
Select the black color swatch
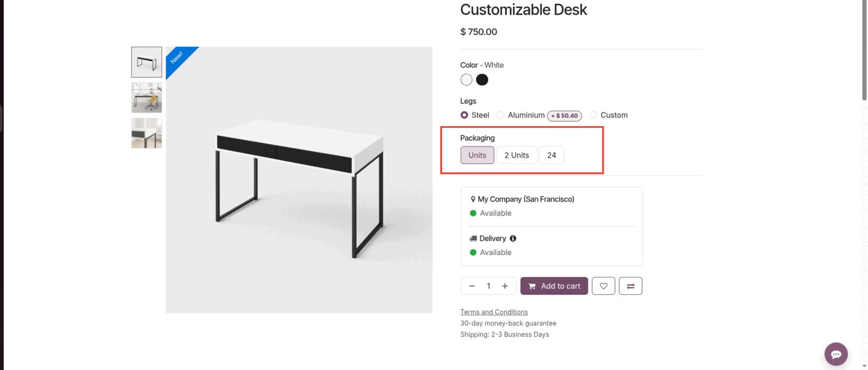click(x=482, y=80)
